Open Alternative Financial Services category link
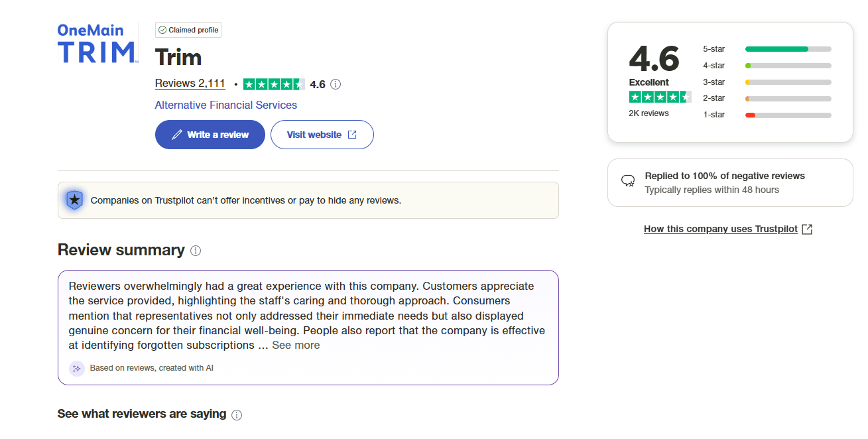 (x=226, y=105)
